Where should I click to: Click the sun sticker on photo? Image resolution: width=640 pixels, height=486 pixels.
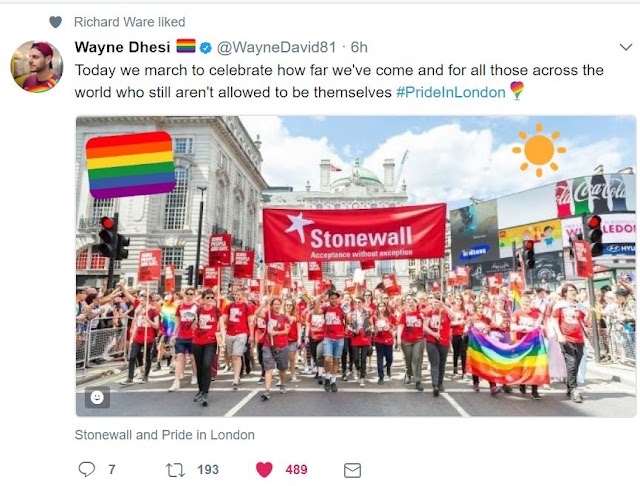[539, 150]
